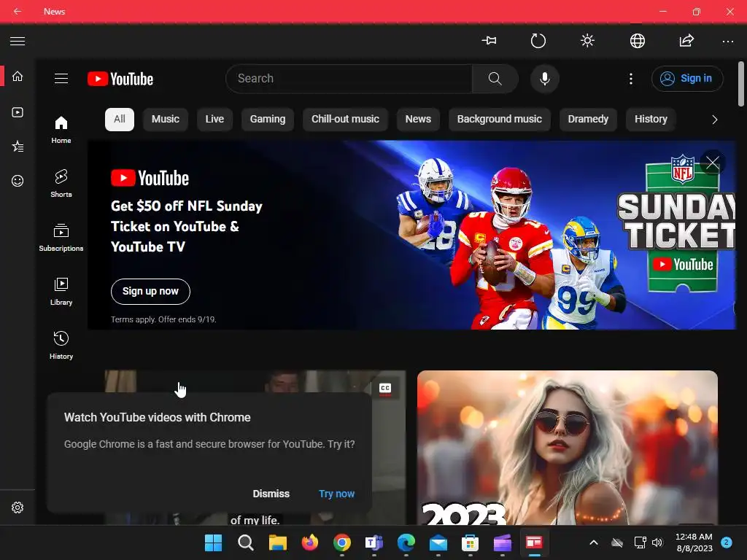Open volume control in system tray

657,542
